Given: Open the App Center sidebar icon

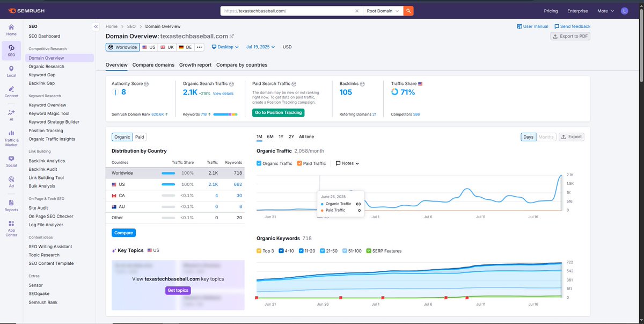Looking at the screenshot, I should (11, 229).
